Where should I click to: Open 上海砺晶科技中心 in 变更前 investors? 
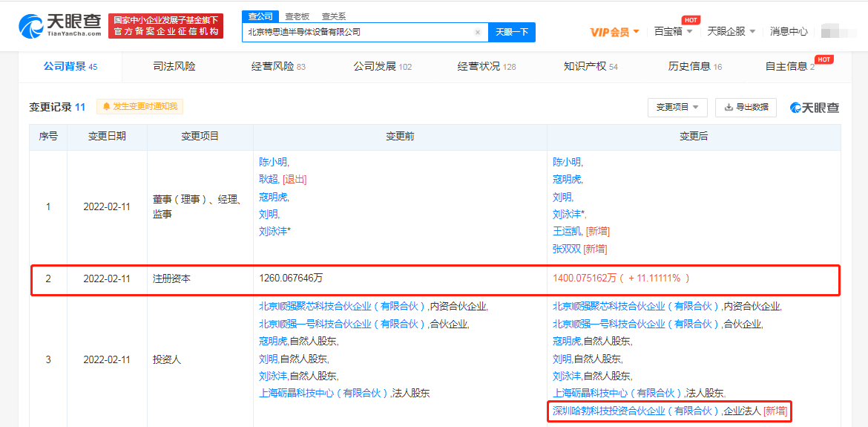(x=324, y=394)
